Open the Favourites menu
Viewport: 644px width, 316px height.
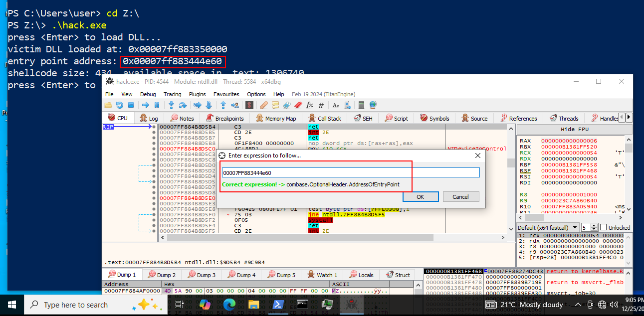pos(226,94)
